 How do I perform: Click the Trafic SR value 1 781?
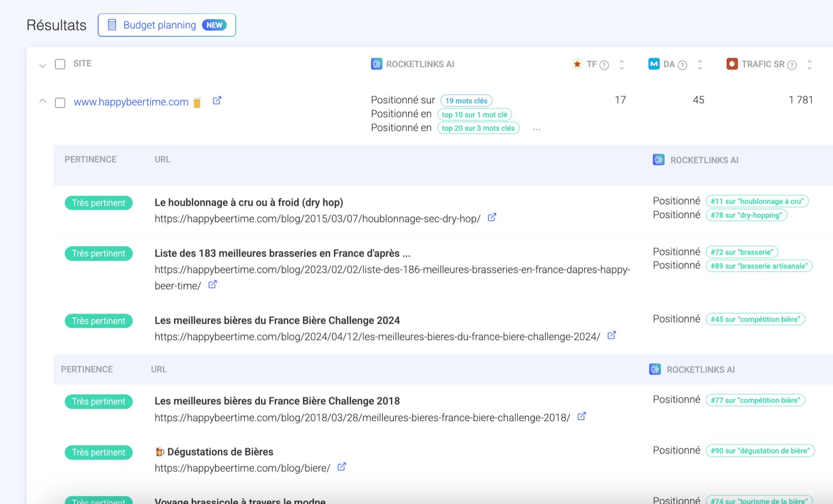801,100
